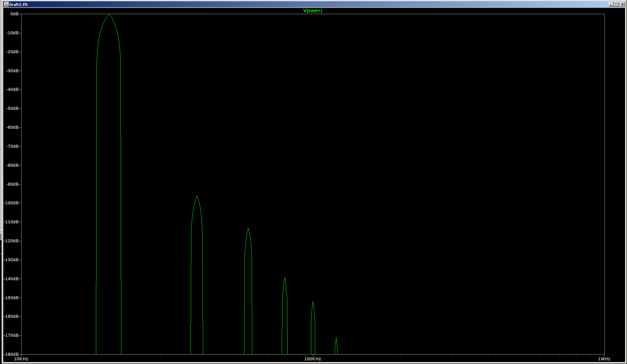Screen dimensions: 627x364
Task: Click the Draft2.fft window icon
Action: click(x=6, y=4)
